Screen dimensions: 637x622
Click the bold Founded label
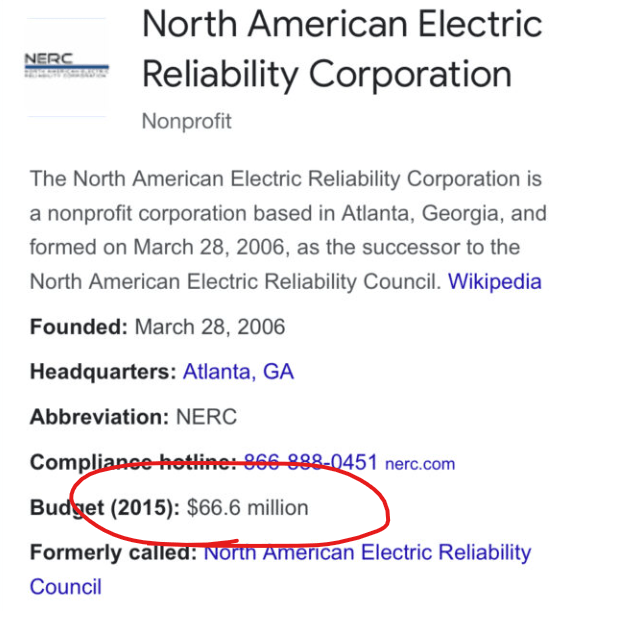pos(79,327)
